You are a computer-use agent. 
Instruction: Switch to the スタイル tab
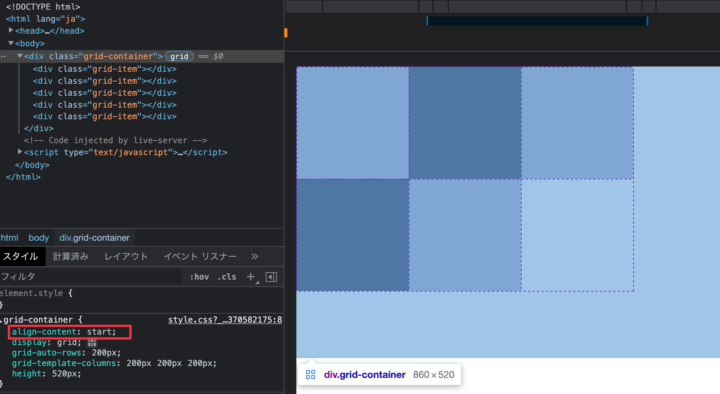click(x=21, y=256)
